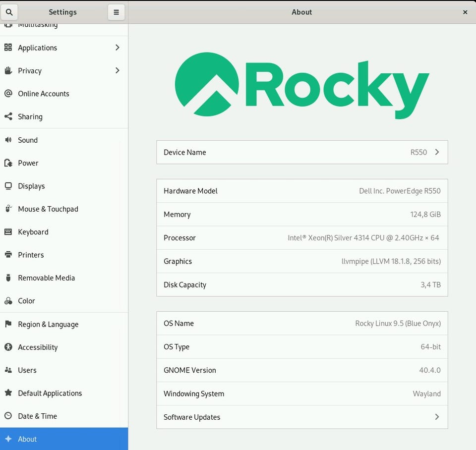Click the OS Type 64-bit value
Viewport: 476px width, 450px height.
coord(430,346)
